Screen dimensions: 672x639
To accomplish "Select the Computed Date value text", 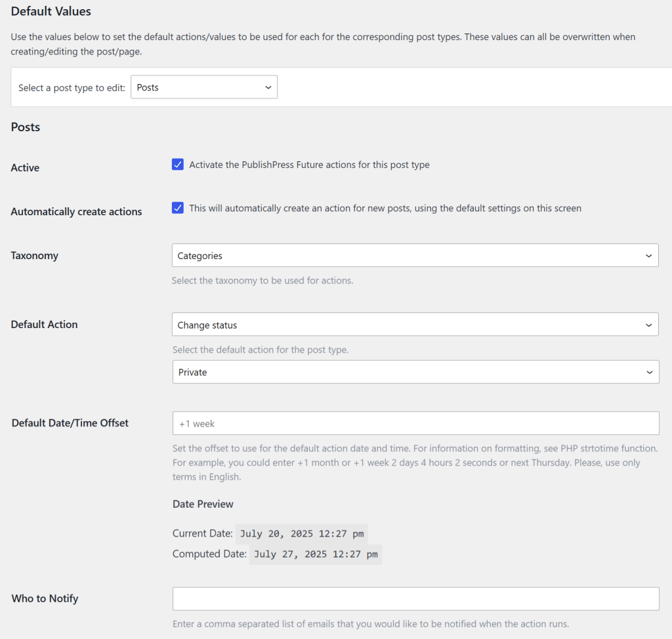I will click(x=316, y=554).
